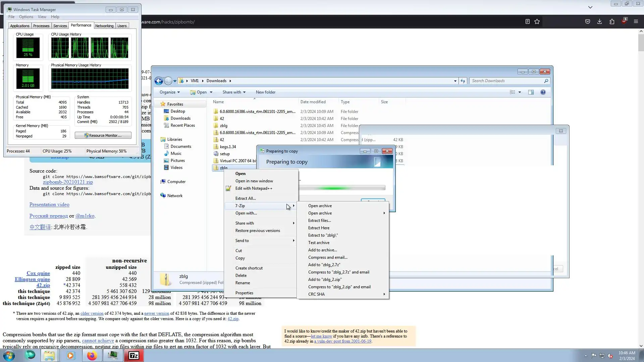
Task: Click the 7z taskbar icon
Action: tap(134, 355)
